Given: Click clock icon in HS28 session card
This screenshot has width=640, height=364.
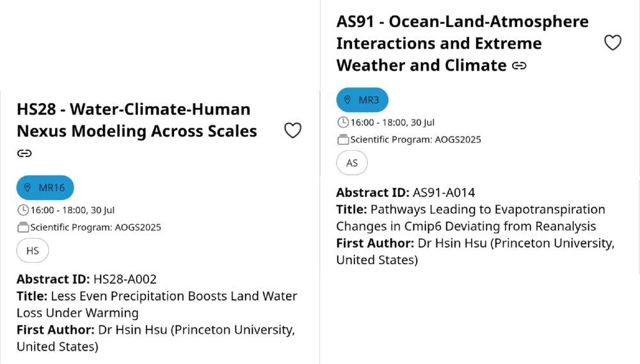Looking at the screenshot, I should tap(23, 210).
